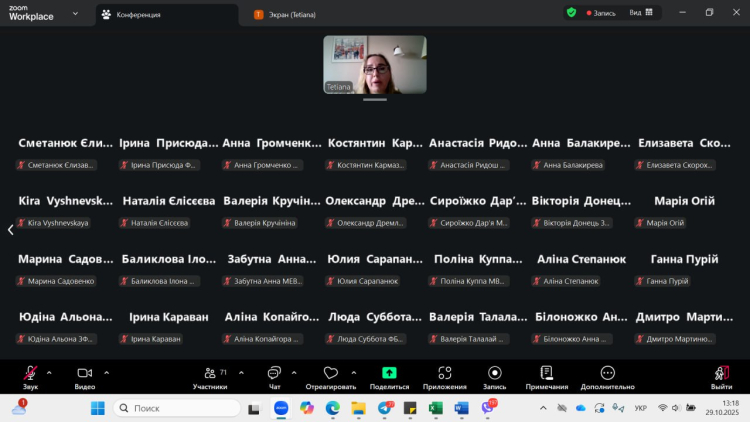The width and height of the screenshot is (750, 422).
Task: Open the Приложения apps panel
Action: [444, 375]
